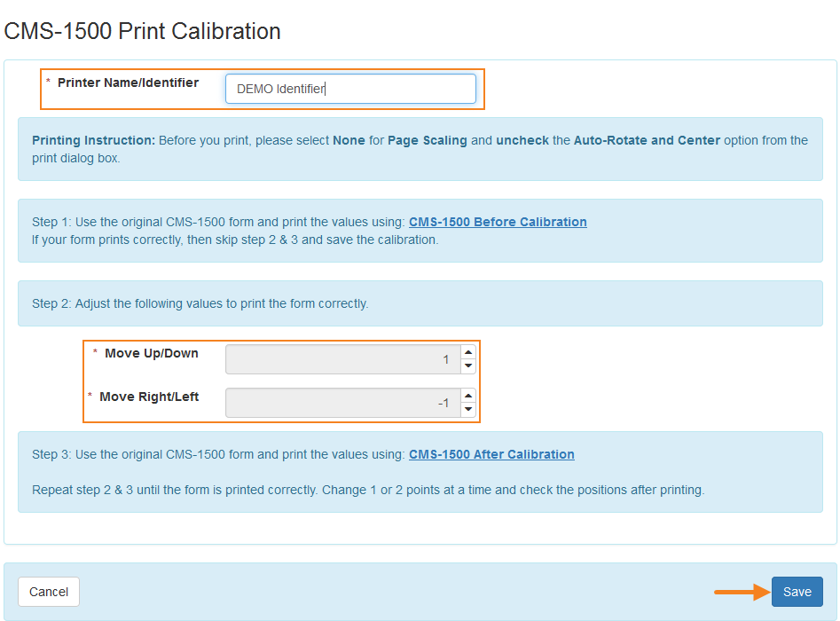Click the bold Printing Instruction text
This screenshot has width=840, height=621.
[x=93, y=140]
